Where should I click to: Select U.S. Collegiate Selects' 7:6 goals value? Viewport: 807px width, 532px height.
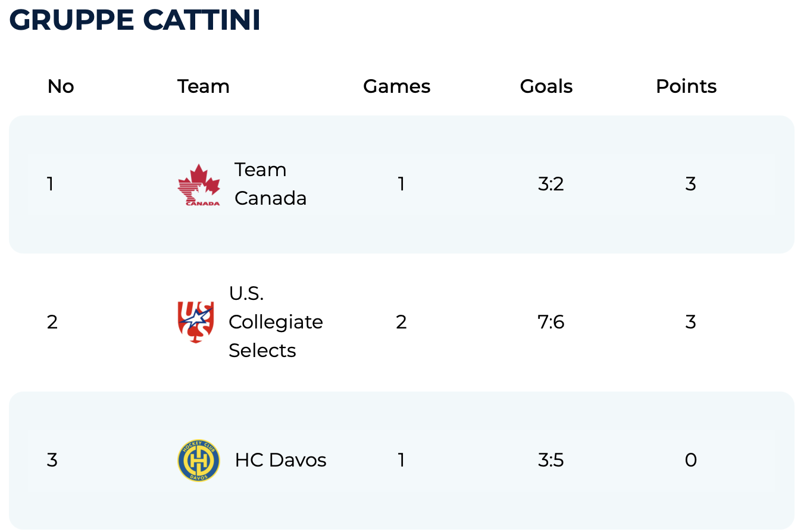[550, 322]
